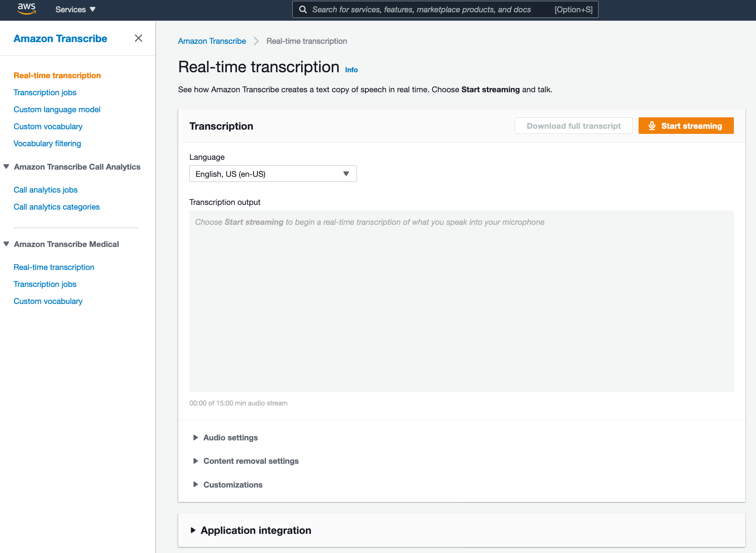Open Transcription jobs in the top sidebar section

coord(45,92)
